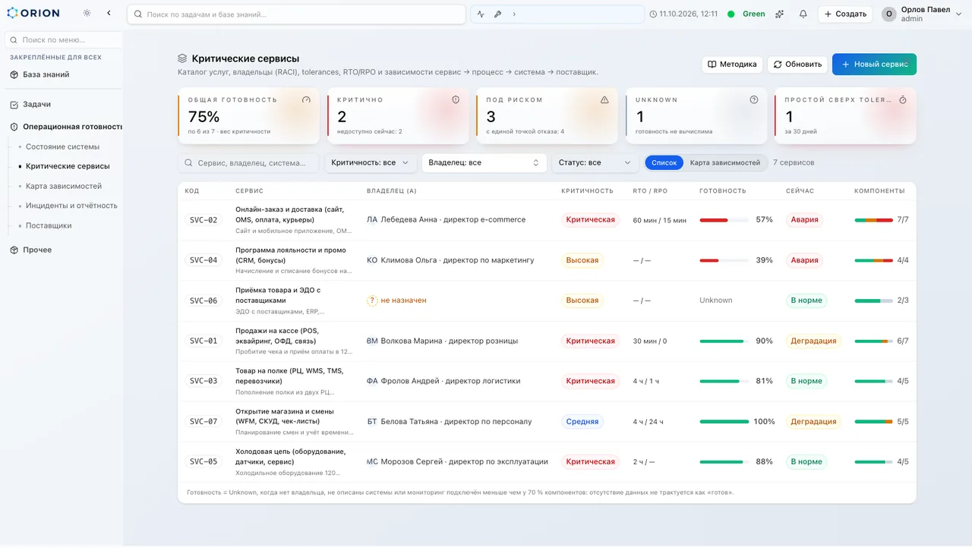The image size is (972, 560).
Task: Click question mark icon on Unknown card
Action: (x=754, y=99)
